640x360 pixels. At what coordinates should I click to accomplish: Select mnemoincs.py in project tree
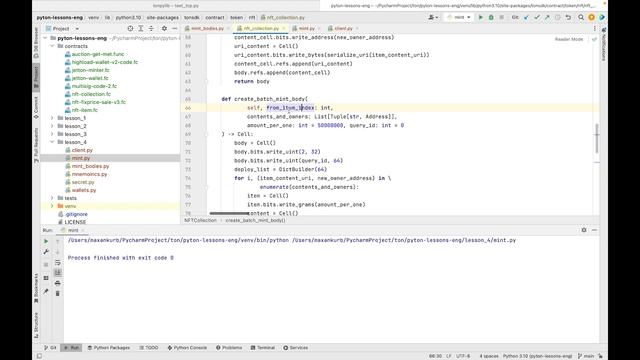point(89,174)
